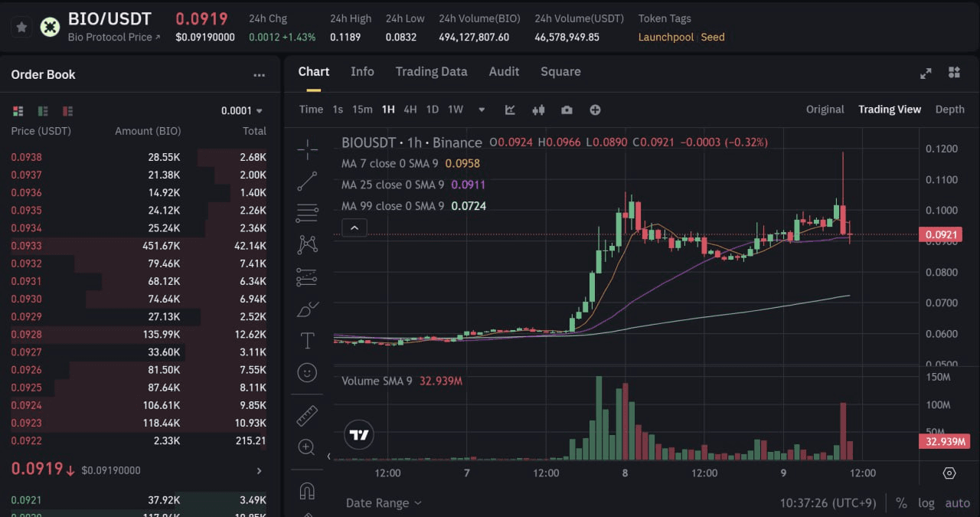
Task: Open the Order Book three-dot options menu
Action: click(x=260, y=75)
